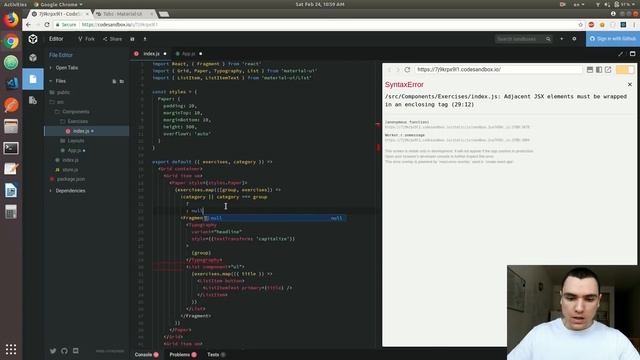Screen dimensions: 640x360
Task: Close the SyntaxError overlay
Action: [630, 84]
